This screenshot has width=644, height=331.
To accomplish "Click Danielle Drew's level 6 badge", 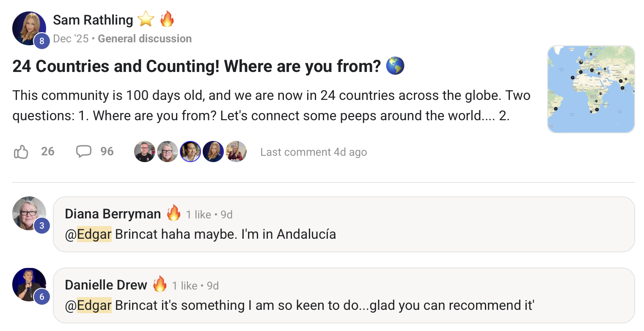I will [42, 297].
